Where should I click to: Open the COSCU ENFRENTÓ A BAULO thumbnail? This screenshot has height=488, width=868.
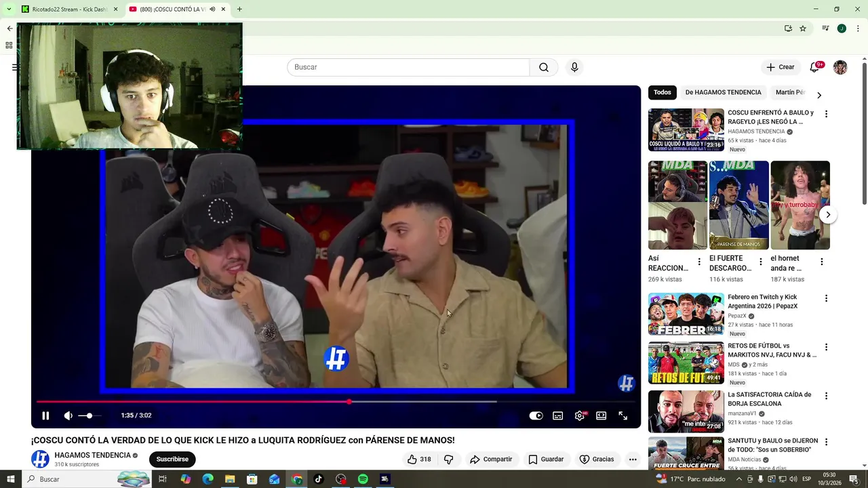(x=686, y=129)
